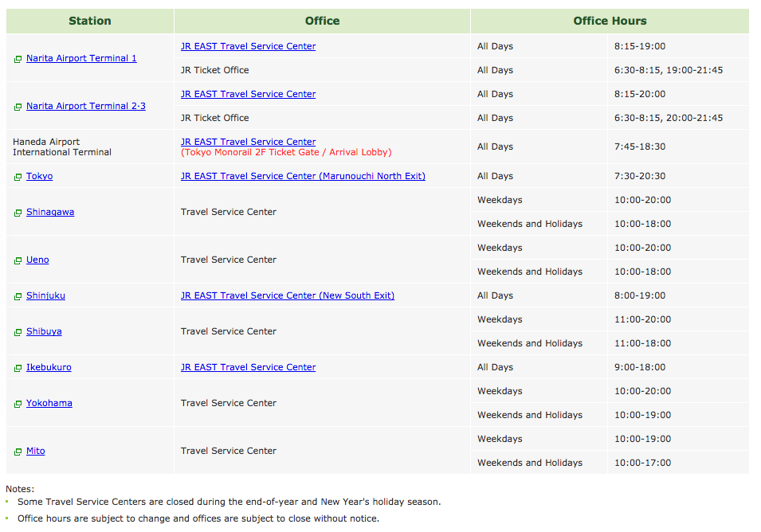Open the Ikebukuro station link

coord(49,367)
